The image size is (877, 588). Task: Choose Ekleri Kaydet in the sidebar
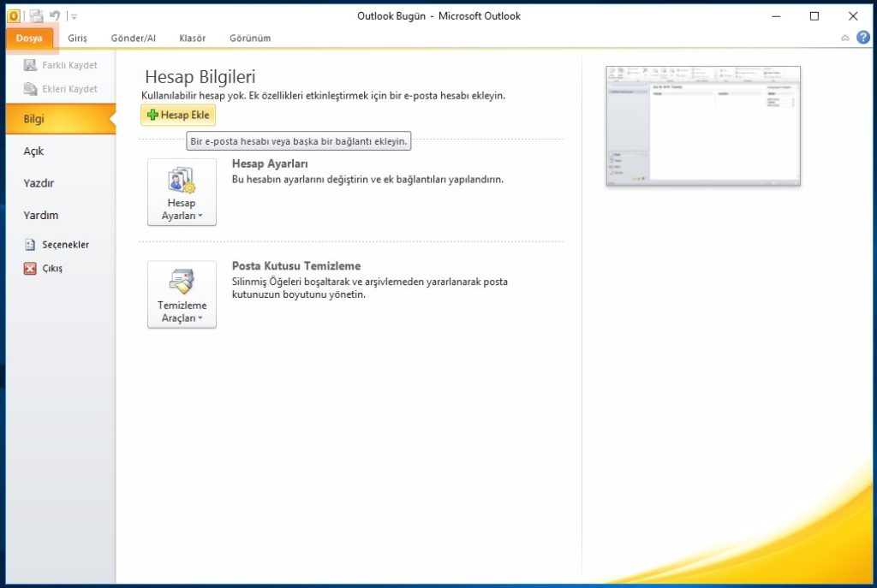(61, 89)
